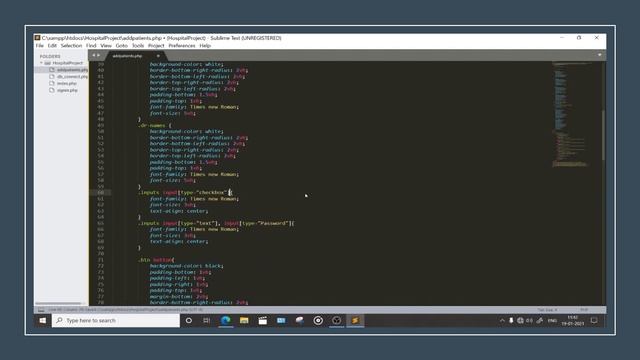640x360 pixels.
Task: Click the next tab right arrow
Action: 98,55
